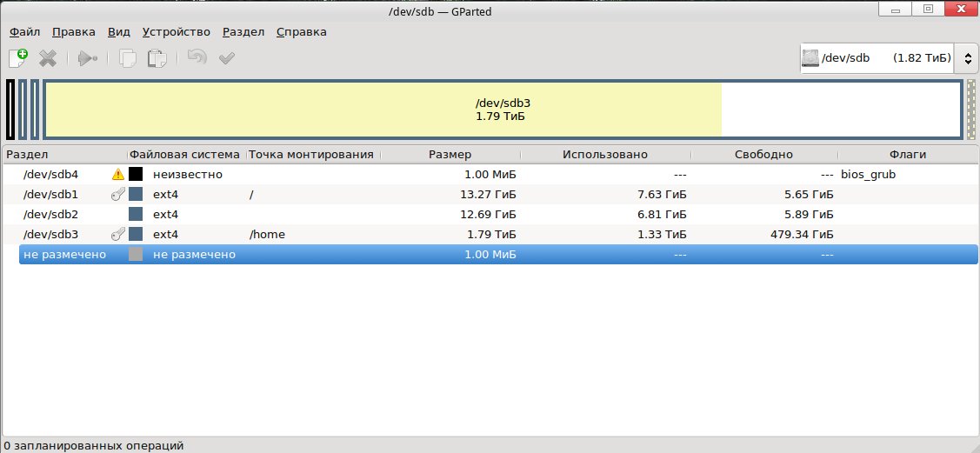Click the black filesystem swatch for /dev/sdb4
The width and height of the screenshot is (980, 453).
pos(136,174)
